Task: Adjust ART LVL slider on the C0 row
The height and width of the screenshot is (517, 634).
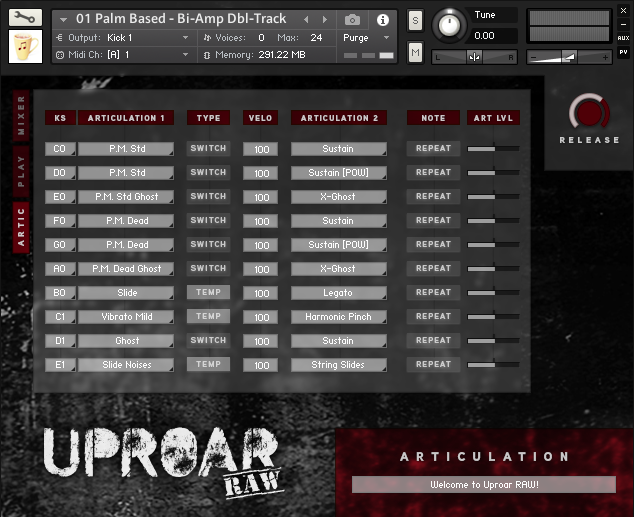Action: [x=493, y=149]
